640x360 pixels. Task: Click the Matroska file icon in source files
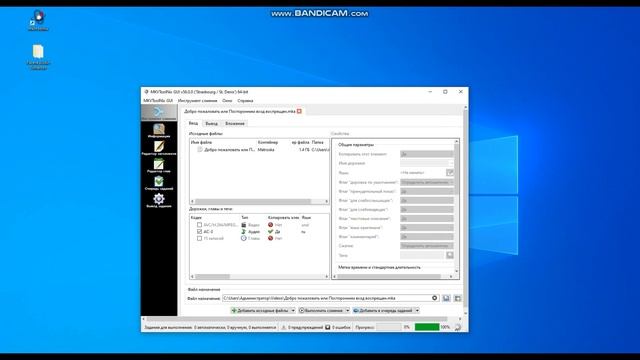click(x=200, y=150)
